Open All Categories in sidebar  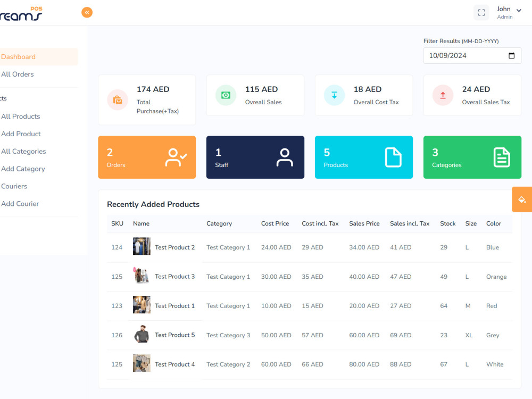click(23, 151)
